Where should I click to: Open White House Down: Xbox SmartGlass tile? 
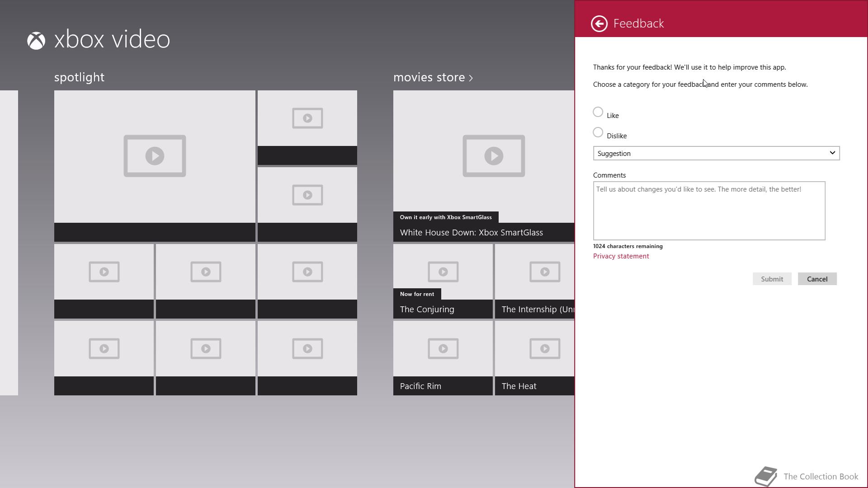pyautogui.click(x=484, y=166)
